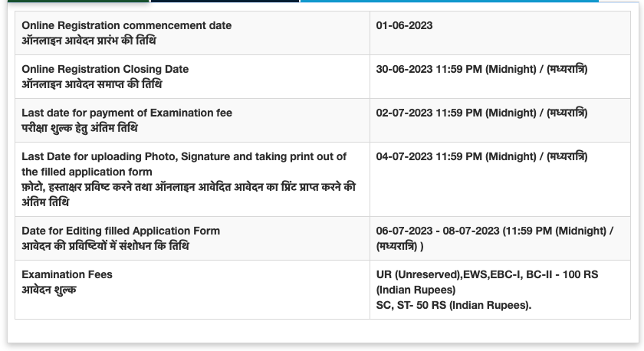Image resolution: width=644 pixels, height=351 pixels.
Task: Click the "Examination Fees" row label
Action: (67, 274)
